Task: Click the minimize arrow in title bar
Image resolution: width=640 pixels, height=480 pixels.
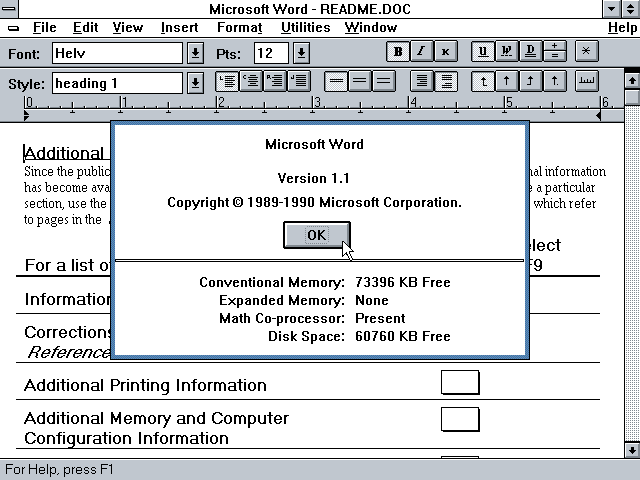Action: 611,9
